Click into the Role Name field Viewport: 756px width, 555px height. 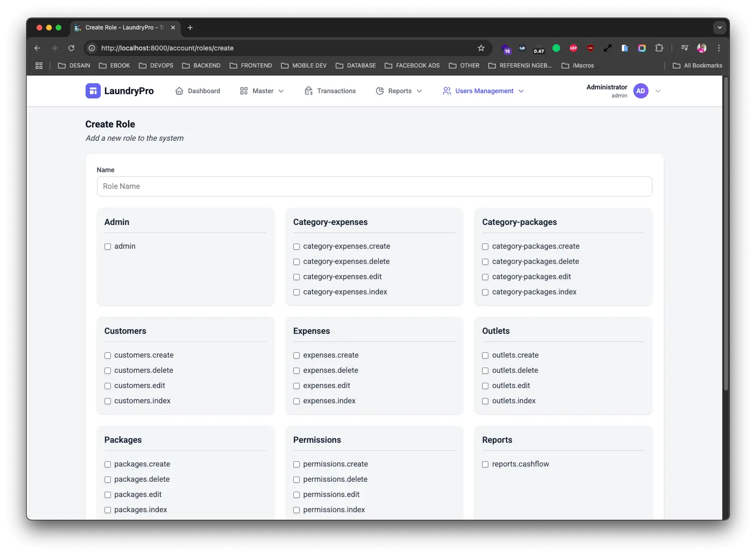tap(374, 186)
